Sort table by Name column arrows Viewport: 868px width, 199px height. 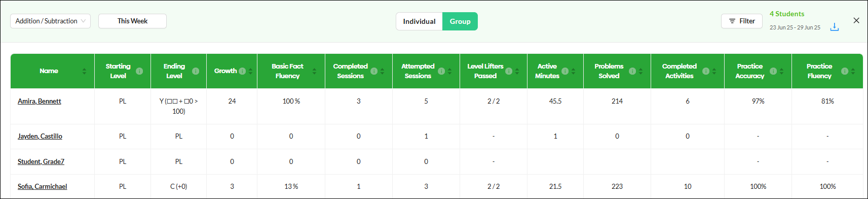pos(84,71)
